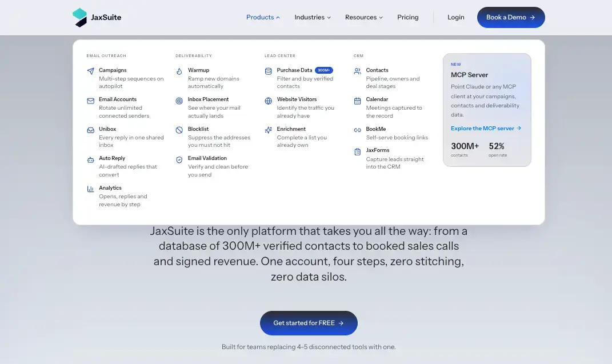Screen dimensions: 612x364
Task: Click the "NEW" label in the MCP card
Action: coord(456,65)
